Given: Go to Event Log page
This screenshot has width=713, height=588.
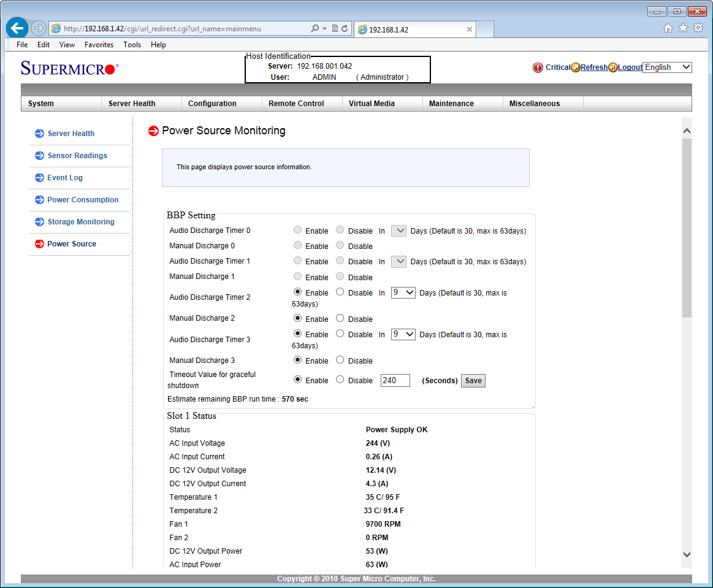Looking at the screenshot, I should point(65,178).
